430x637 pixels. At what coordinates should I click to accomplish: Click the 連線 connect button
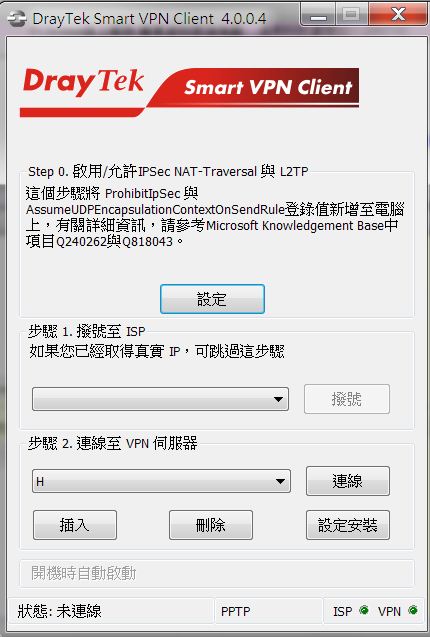347,481
